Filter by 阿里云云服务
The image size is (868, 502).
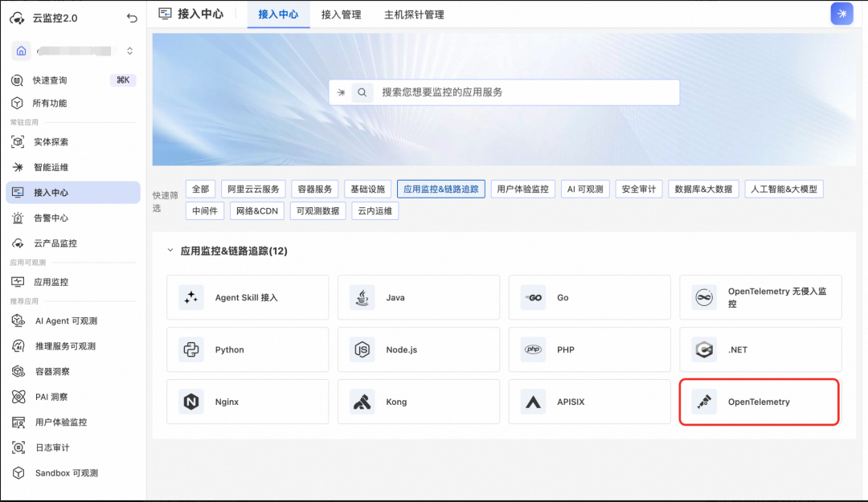[x=253, y=190]
